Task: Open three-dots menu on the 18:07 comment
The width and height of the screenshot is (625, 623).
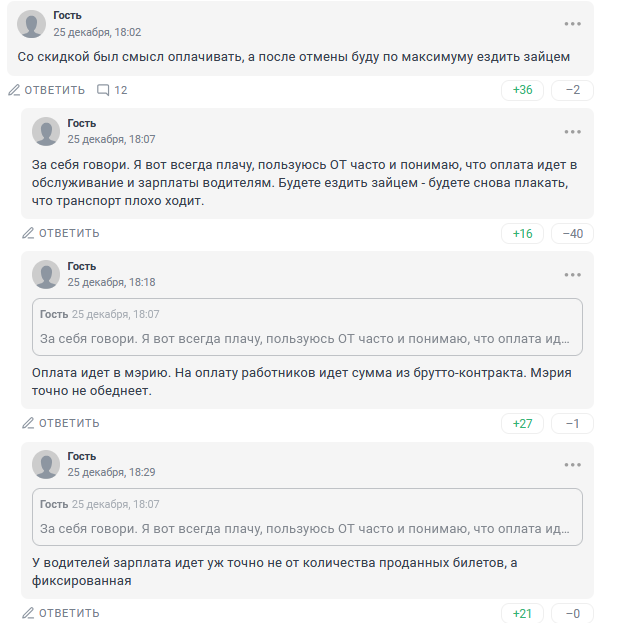Action: [x=572, y=132]
